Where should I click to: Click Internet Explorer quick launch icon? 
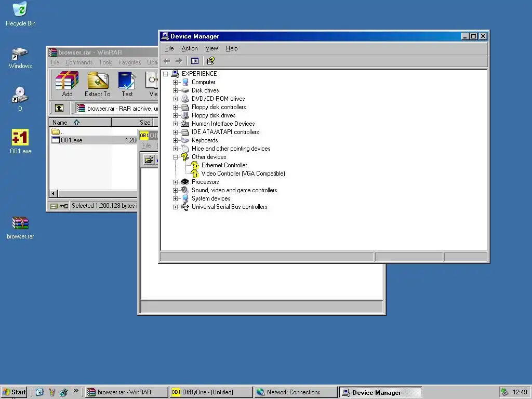click(x=39, y=392)
